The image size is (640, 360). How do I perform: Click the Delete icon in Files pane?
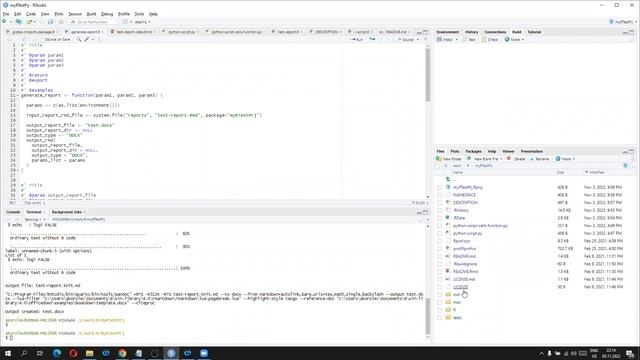pyautogui.click(x=509, y=158)
